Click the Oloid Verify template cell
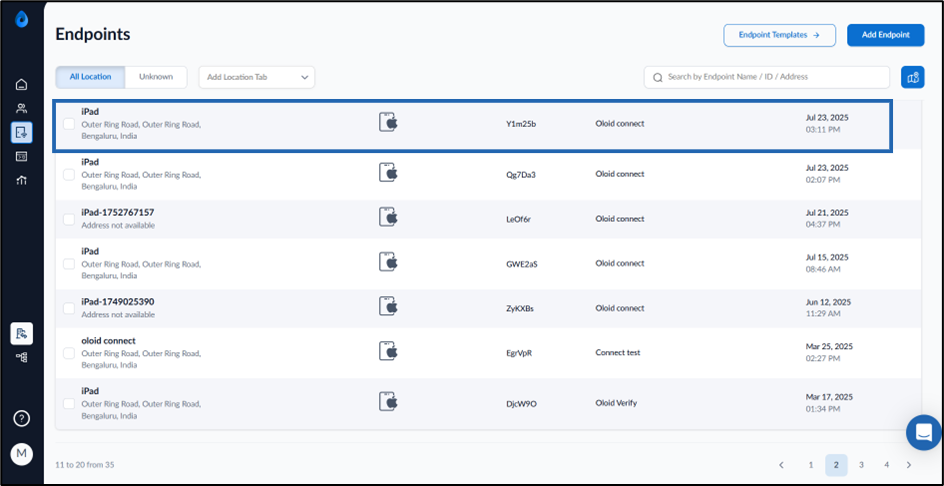Viewport: 944px width, 486px height. [616, 403]
